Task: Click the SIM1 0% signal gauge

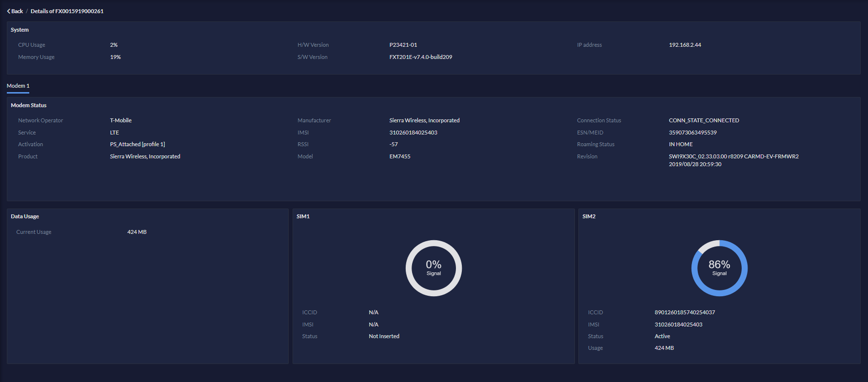Action: [434, 268]
